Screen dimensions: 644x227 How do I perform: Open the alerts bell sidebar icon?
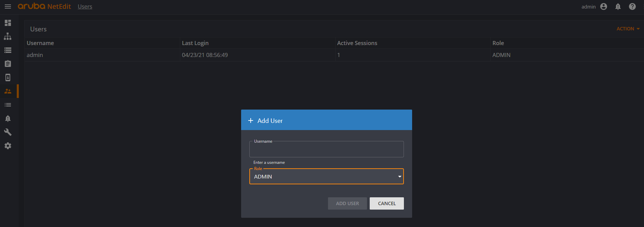click(x=8, y=118)
